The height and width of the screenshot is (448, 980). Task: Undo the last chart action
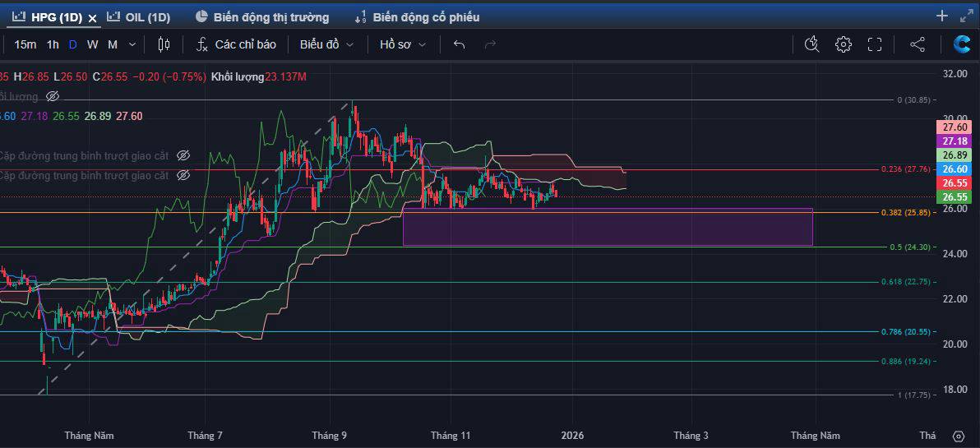click(459, 44)
